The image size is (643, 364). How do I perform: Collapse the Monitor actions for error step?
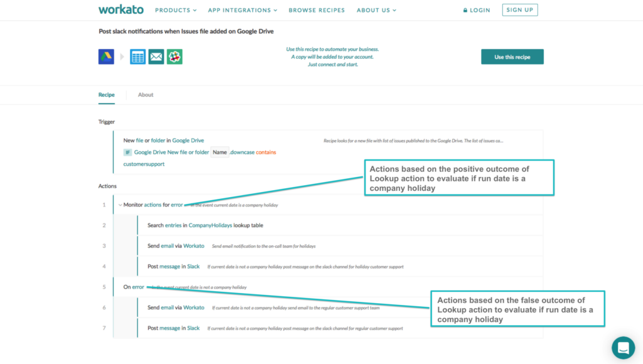click(119, 204)
